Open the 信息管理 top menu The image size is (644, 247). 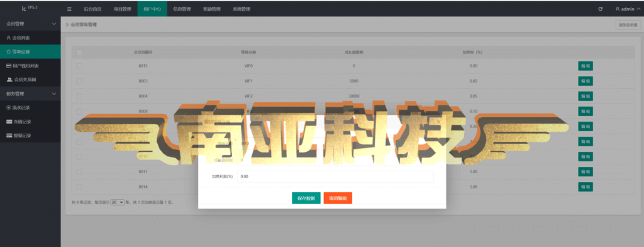click(182, 9)
